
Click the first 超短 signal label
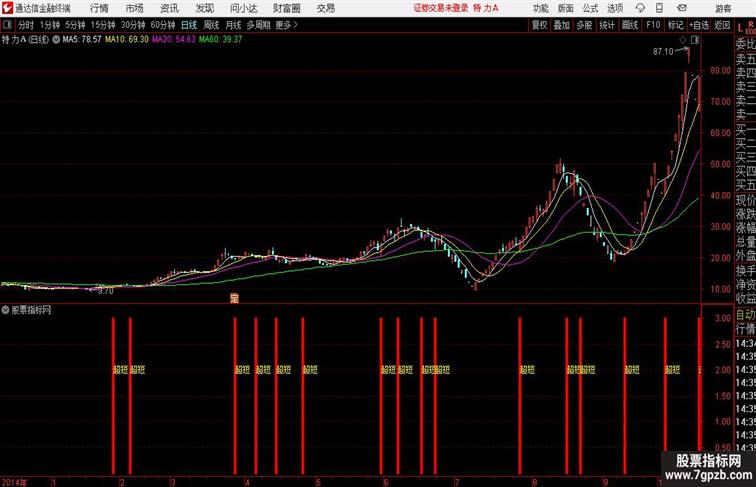[121, 370]
